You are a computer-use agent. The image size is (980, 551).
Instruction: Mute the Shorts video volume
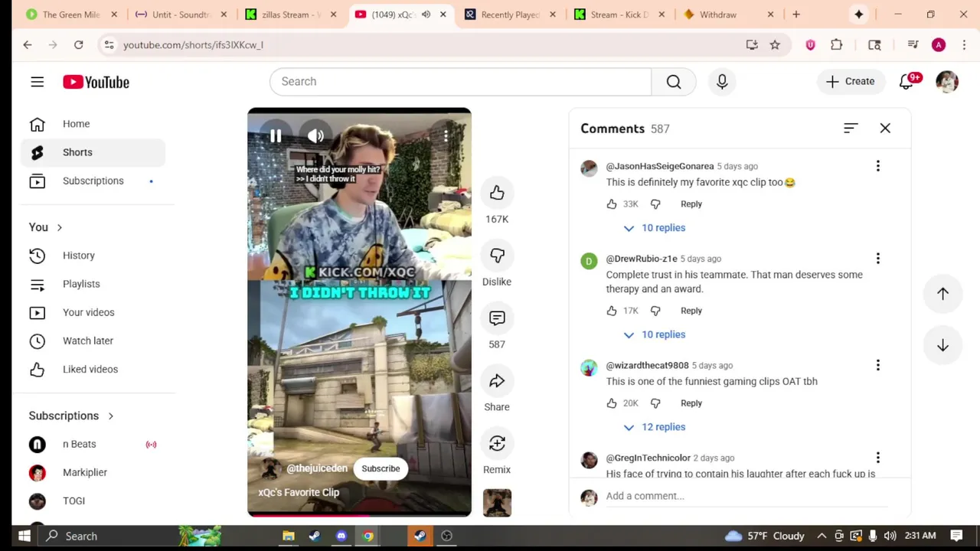pyautogui.click(x=315, y=136)
